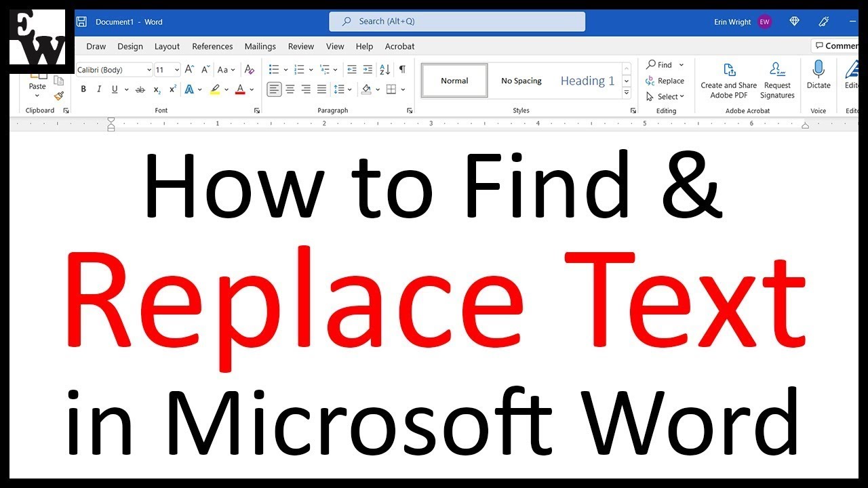
Task: Toggle align left
Action: (274, 89)
